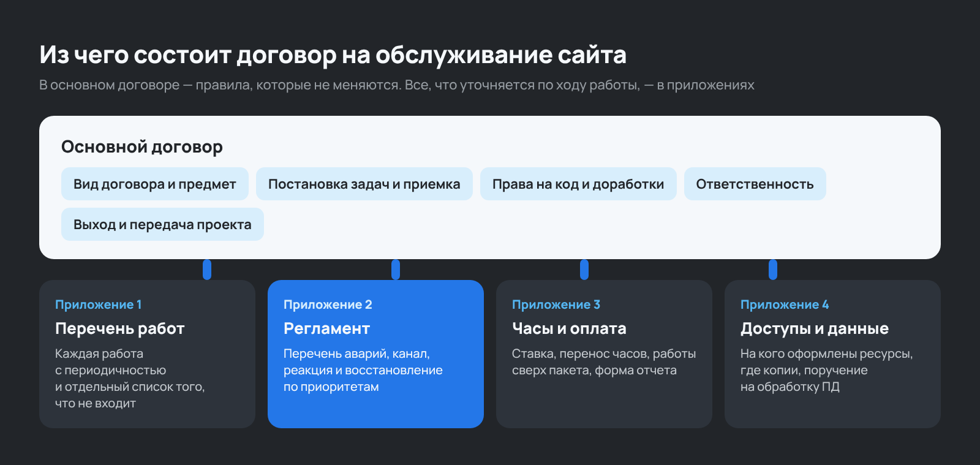Open the 'Часы и оплата' card heading
Screen dimensions: 980x465
point(569,328)
